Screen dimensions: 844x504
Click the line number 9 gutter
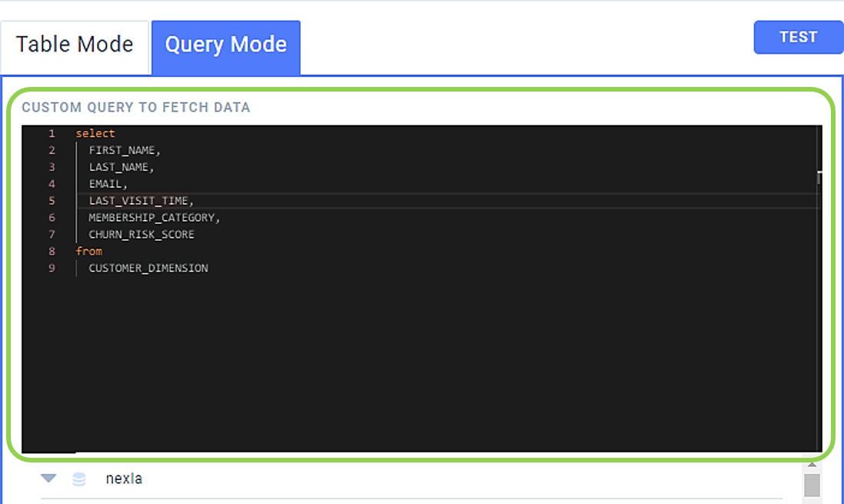coord(52,268)
